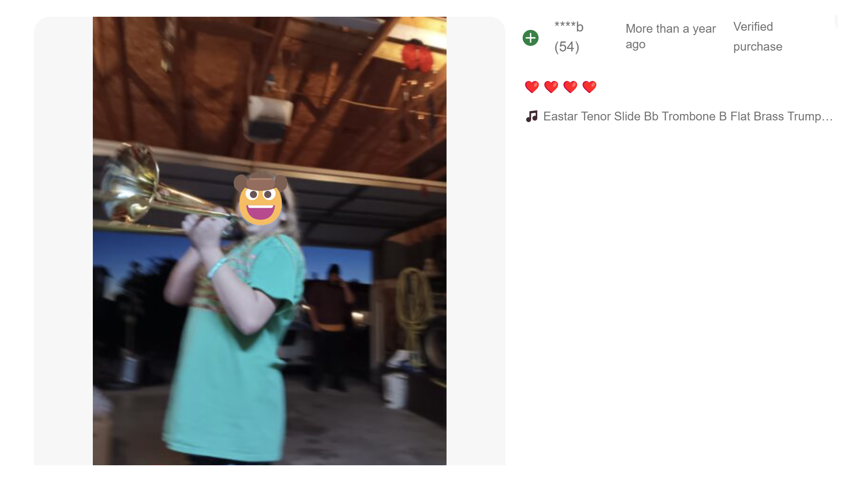
Task: Click the More than a year ago date
Action: [x=671, y=36]
